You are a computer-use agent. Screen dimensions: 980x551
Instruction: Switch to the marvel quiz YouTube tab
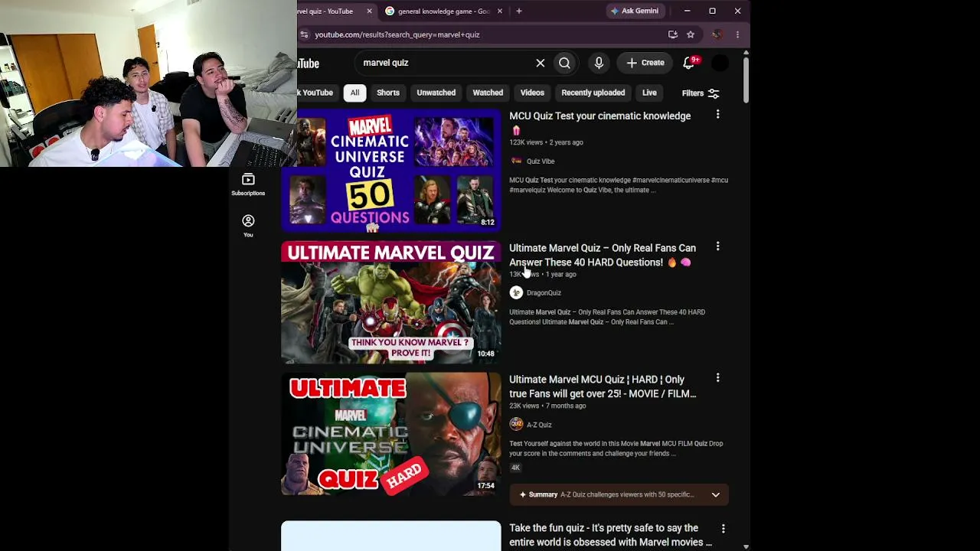tap(329, 11)
